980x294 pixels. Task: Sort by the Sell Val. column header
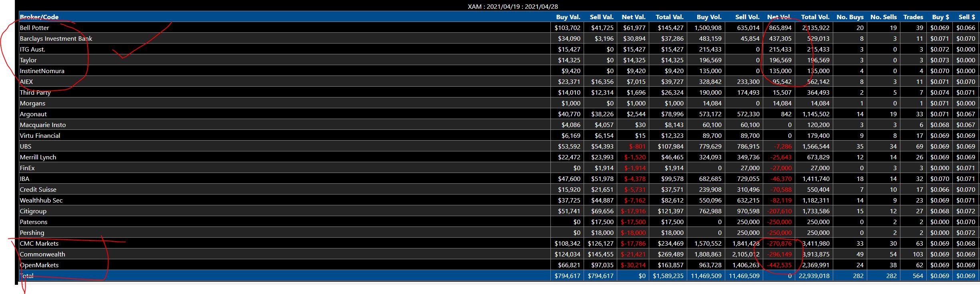[x=602, y=17]
